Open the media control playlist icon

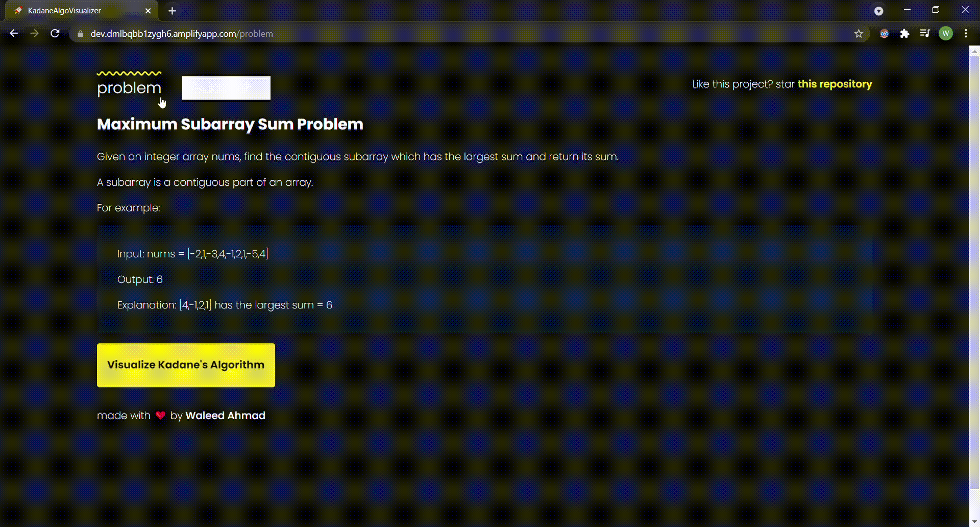[925, 34]
